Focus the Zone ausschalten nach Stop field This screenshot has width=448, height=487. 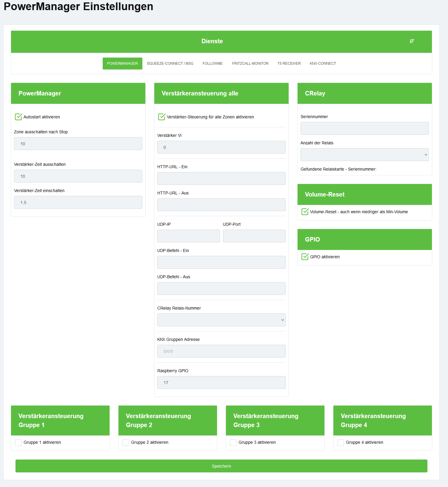coord(78,144)
